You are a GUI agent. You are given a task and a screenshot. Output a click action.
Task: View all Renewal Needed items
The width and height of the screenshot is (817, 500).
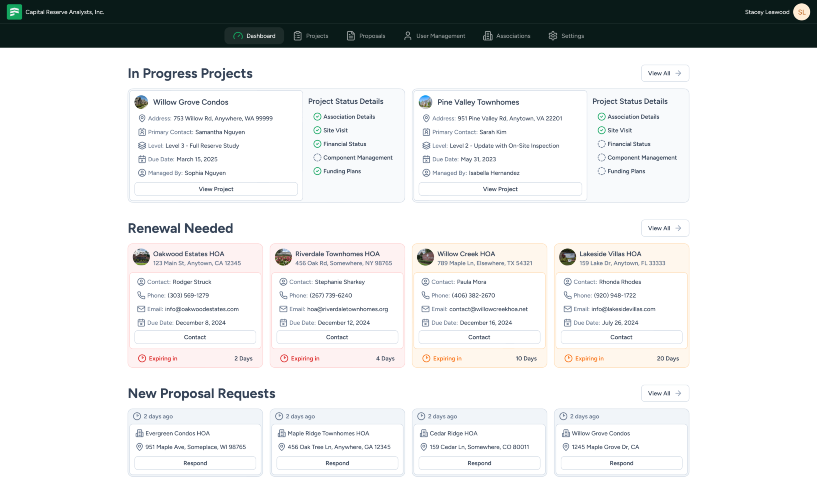665,228
